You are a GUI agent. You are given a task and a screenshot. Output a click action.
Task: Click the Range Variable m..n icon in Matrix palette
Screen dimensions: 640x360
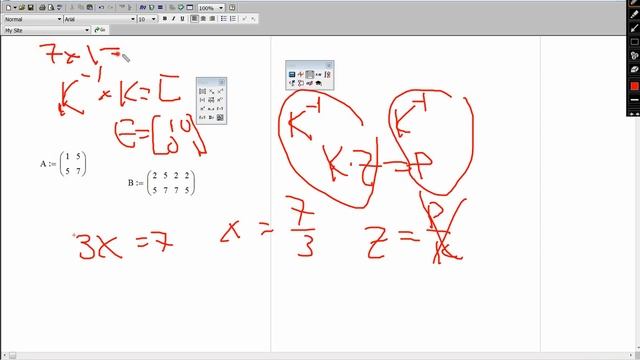point(211,109)
